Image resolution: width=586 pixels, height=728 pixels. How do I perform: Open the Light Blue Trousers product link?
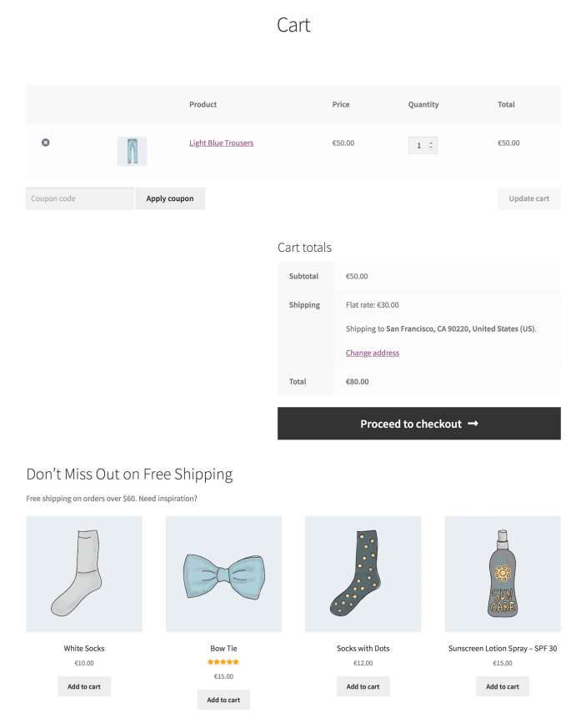coord(222,143)
